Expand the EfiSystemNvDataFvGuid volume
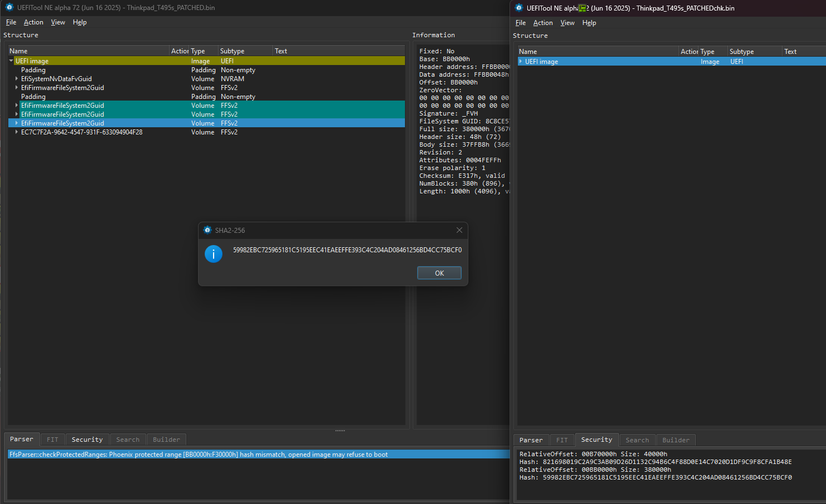Image resolution: width=826 pixels, height=504 pixels. point(17,79)
